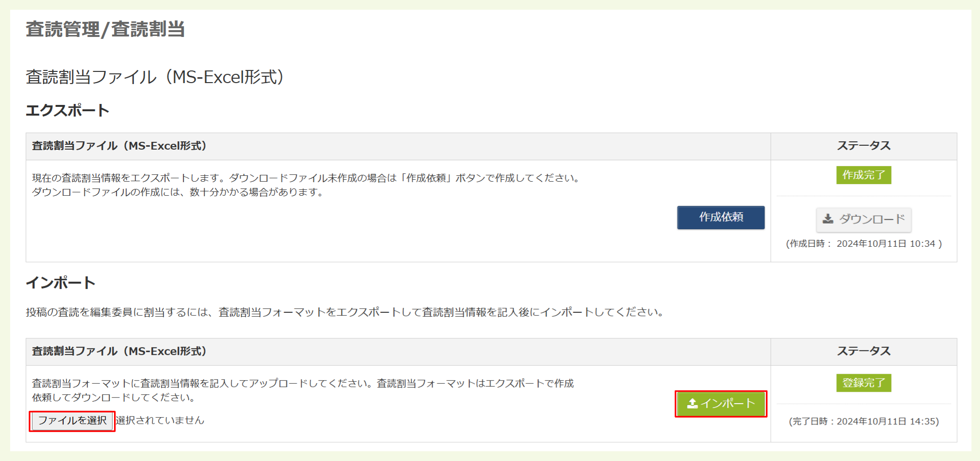Screen dimensions: 980x461
Task: Select the エクスポート section heading
Action: [68, 110]
